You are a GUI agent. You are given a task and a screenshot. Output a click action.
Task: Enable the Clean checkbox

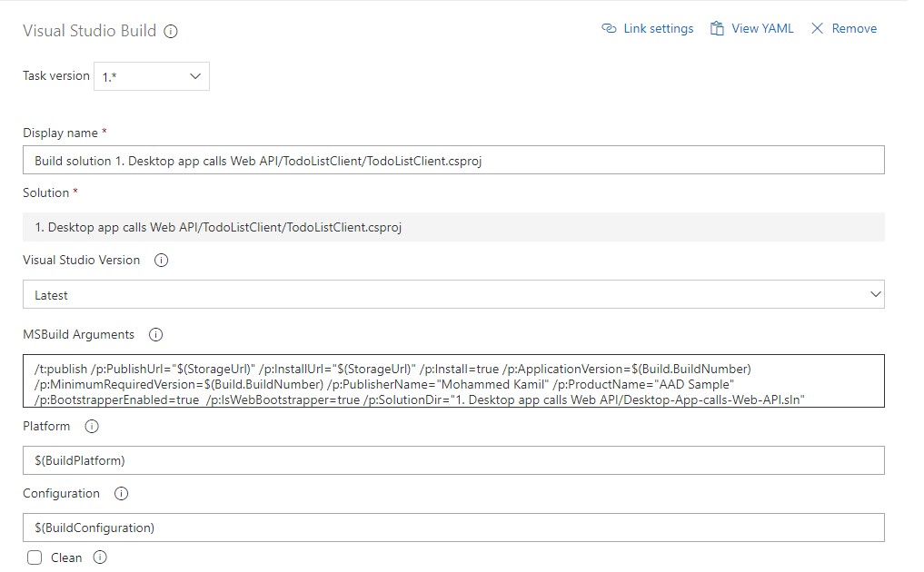(35, 558)
